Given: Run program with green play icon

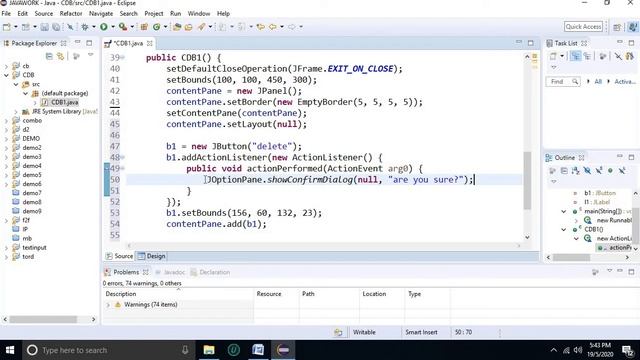Looking at the screenshot, I should click(x=104, y=27).
